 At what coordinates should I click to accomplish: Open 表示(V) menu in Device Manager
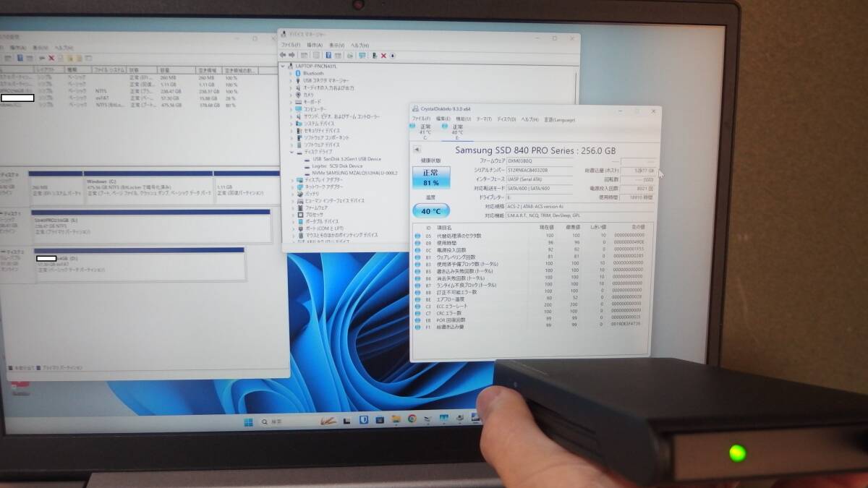(x=336, y=45)
